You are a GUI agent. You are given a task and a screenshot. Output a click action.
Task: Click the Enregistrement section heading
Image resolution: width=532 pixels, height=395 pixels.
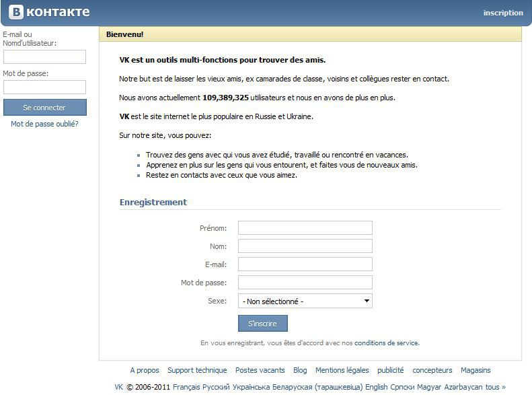coord(153,203)
